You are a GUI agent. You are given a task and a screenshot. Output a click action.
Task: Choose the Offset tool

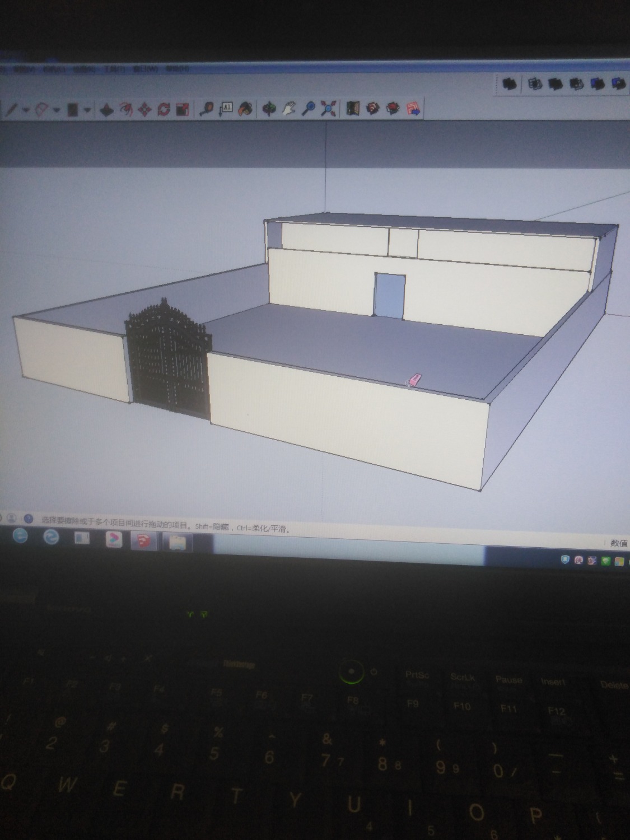126,109
